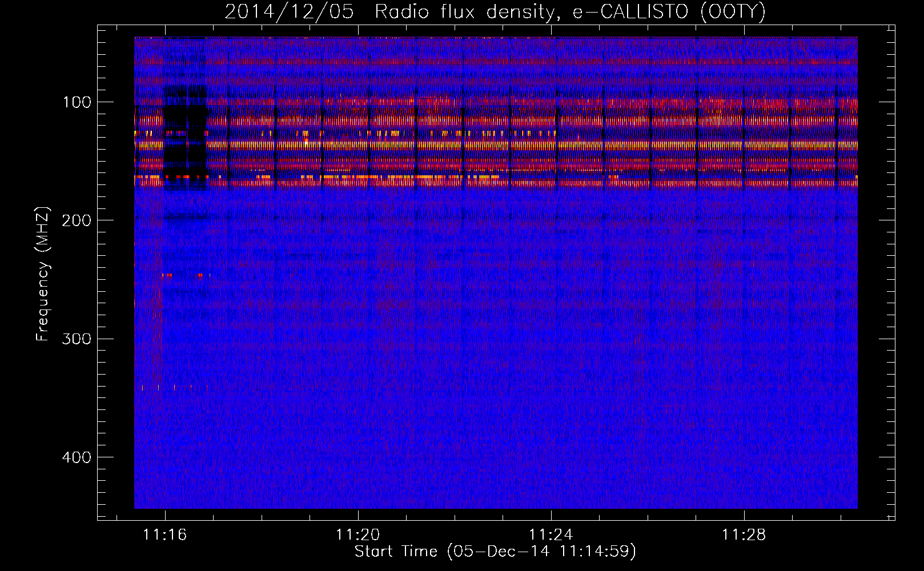Viewport: 924px width, 571px height.
Task: Click the 'Frequency (MHZ)' axis label
Action: pos(43,274)
